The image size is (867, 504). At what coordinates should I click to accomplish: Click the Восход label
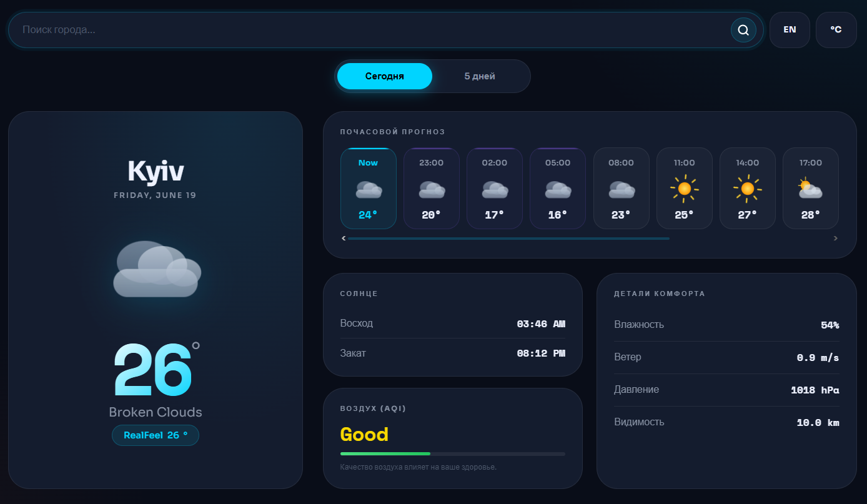[357, 324]
